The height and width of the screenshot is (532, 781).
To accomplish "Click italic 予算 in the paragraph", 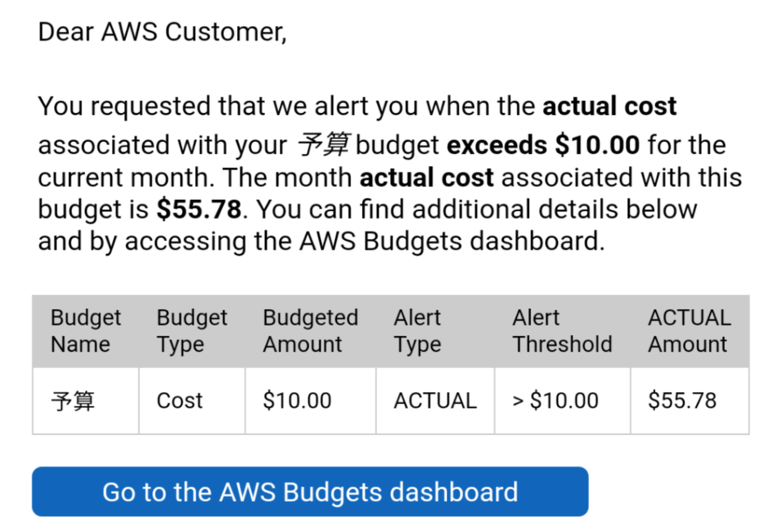I will pos(323,145).
